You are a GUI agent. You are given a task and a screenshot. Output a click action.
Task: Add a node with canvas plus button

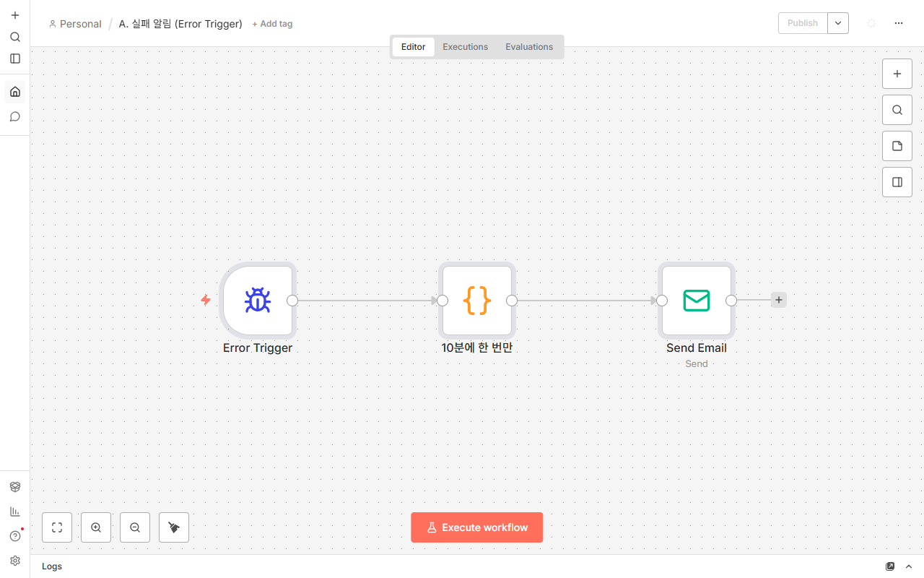tap(897, 74)
